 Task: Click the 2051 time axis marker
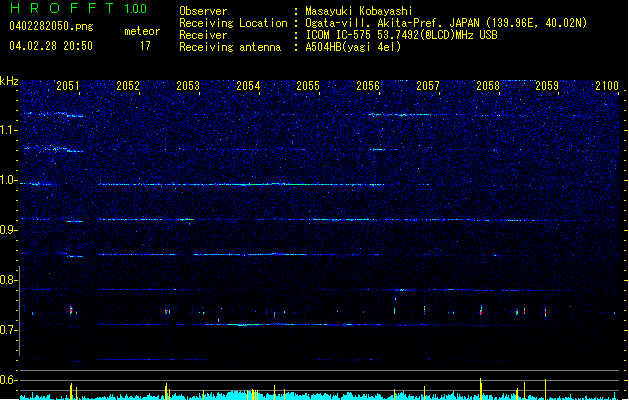(x=68, y=86)
